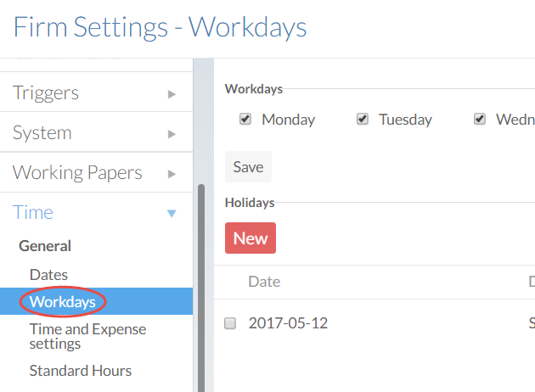The height and width of the screenshot is (392, 535).
Task: Open the Standard Hours page
Action: click(80, 370)
